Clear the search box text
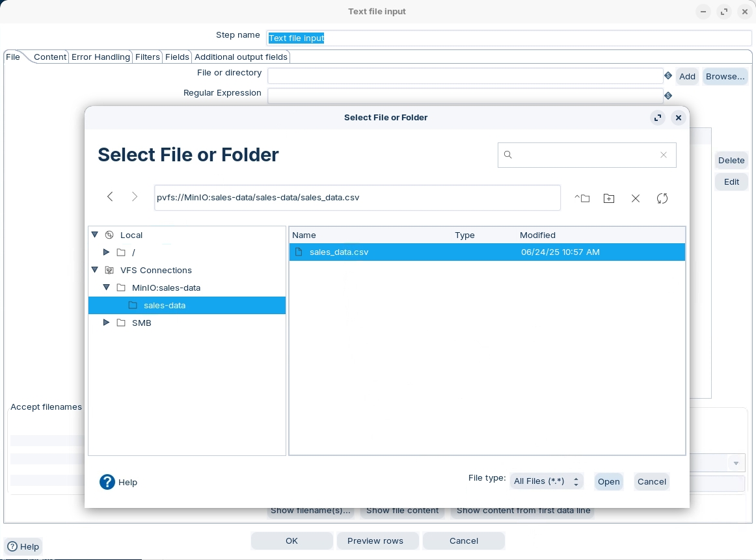Viewport: 756px width, 560px height. 664,155
